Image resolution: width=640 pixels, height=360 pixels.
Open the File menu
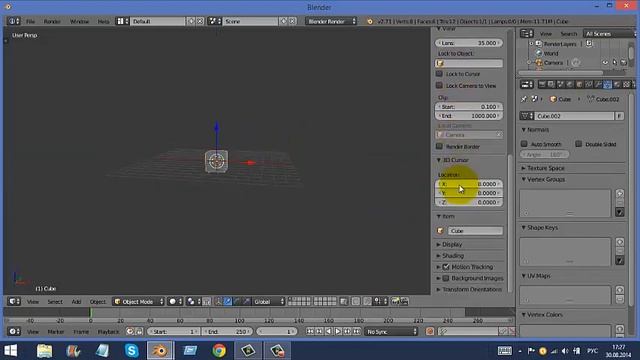click(31, 21)
